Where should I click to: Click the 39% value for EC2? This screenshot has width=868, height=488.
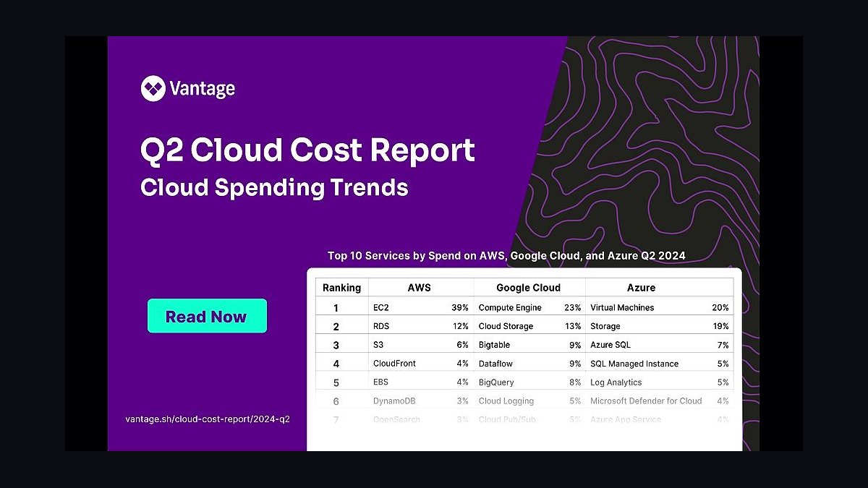tap(460, 307)
